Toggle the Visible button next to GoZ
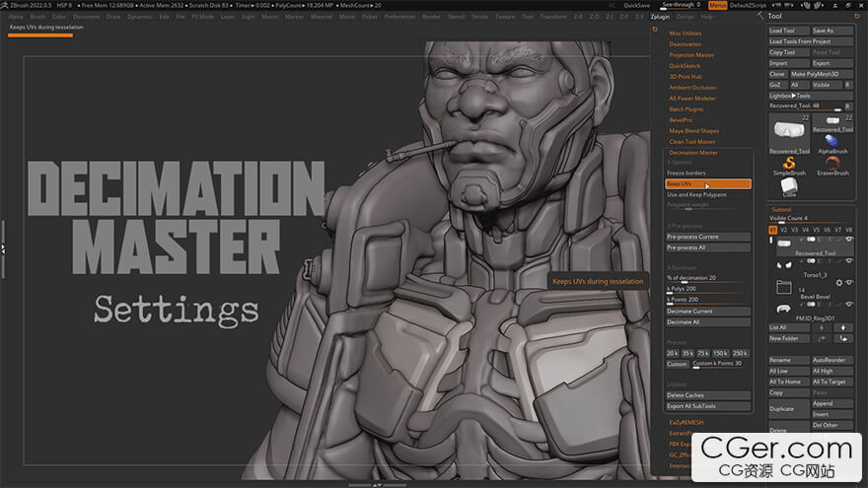Viewport: 868px width, 488px height. pos(825,85)
